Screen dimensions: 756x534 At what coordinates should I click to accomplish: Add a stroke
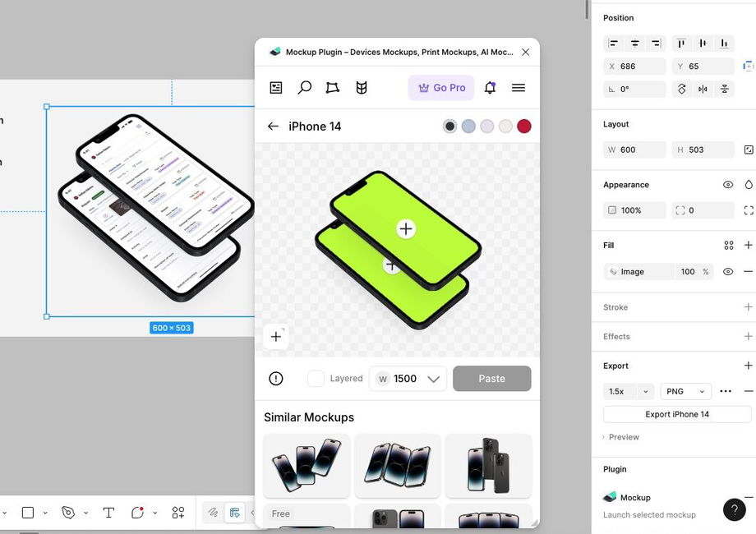pos(749,307)
